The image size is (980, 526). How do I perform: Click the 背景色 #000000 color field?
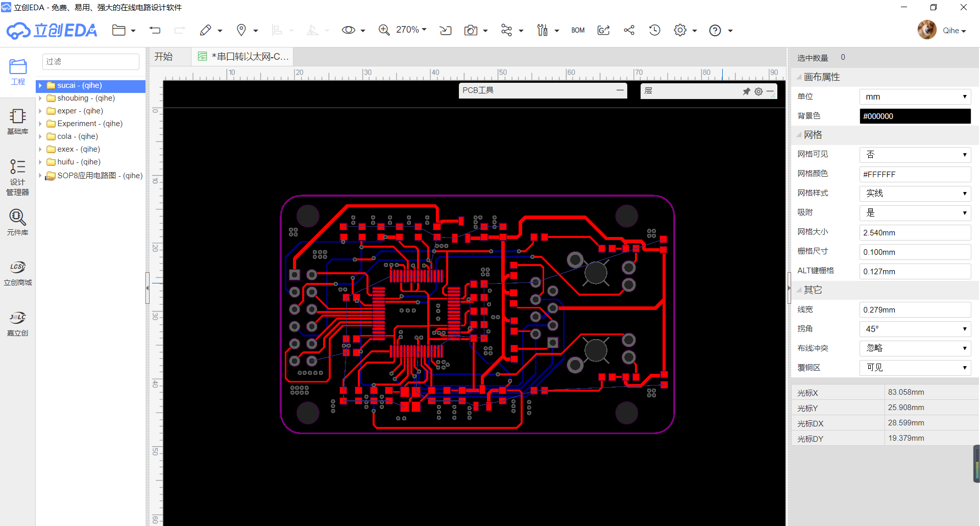pos(915,116)
